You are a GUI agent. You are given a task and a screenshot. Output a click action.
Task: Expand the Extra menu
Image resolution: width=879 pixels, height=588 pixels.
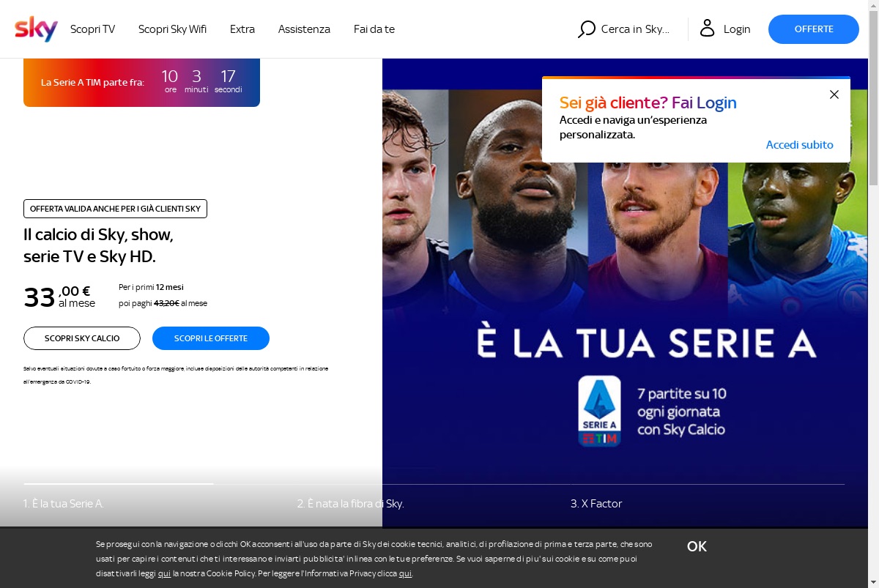(x=242, y=29)
